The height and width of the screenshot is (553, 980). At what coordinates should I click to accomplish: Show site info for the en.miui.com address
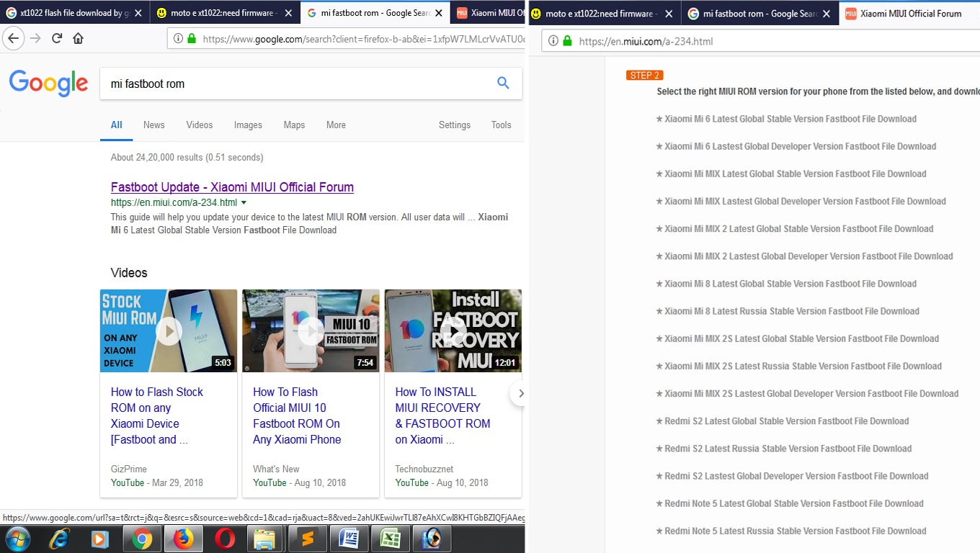pyautogui.click(x=553, y=41)
